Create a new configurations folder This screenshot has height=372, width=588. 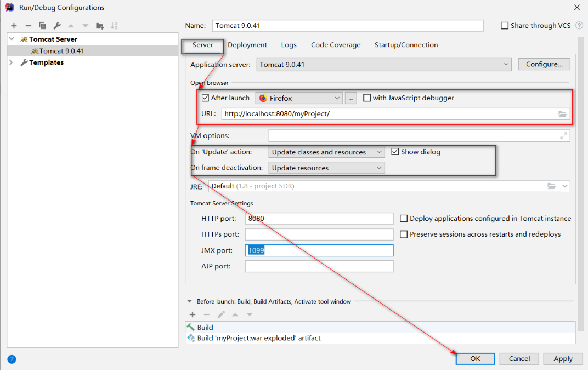[x=100, y=26]
